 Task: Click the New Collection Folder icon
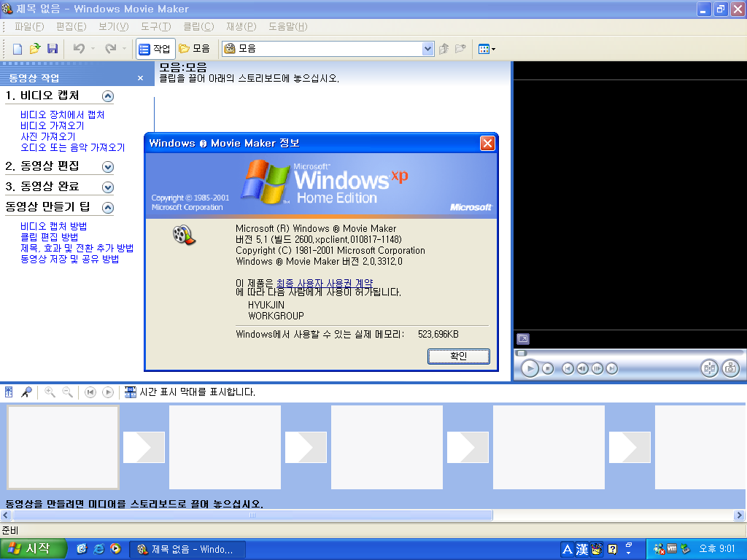[460, 49]
